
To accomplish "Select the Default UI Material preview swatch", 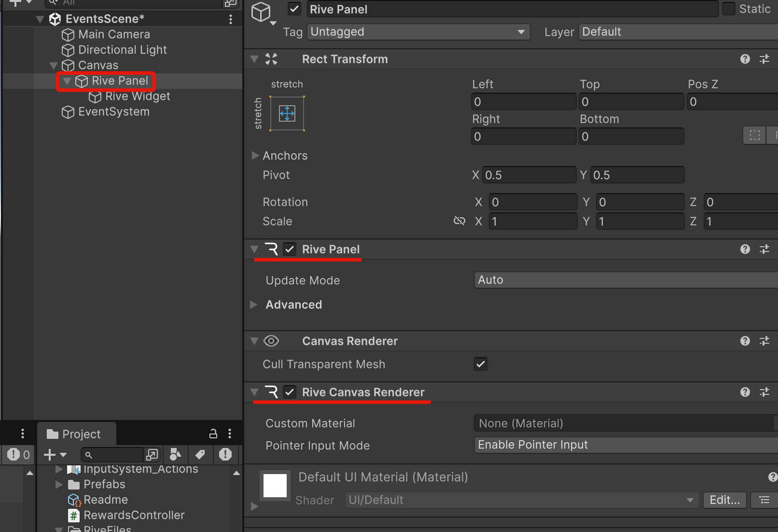I will pos(275,486).
